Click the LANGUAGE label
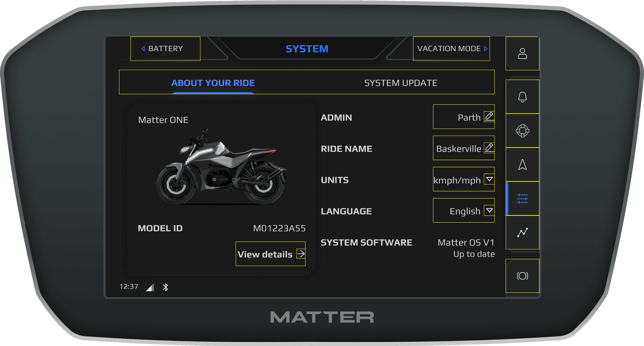This screenshot has width=644, height=346. point(346,211)
